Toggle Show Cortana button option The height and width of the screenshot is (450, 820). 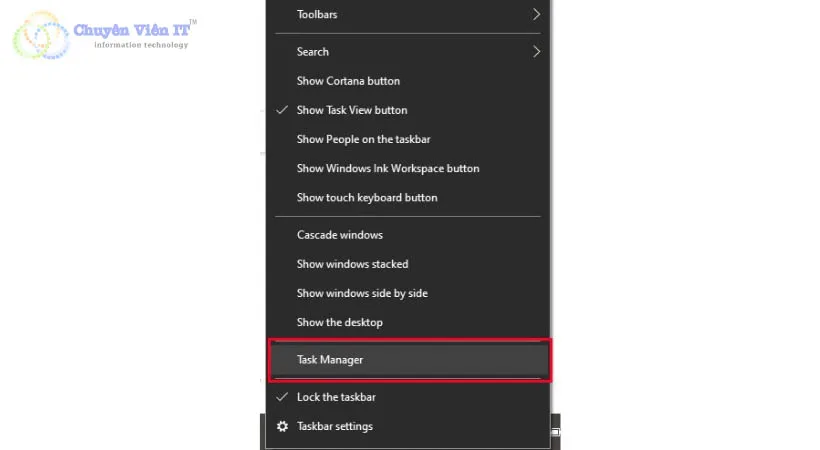(x=348, y=81)
